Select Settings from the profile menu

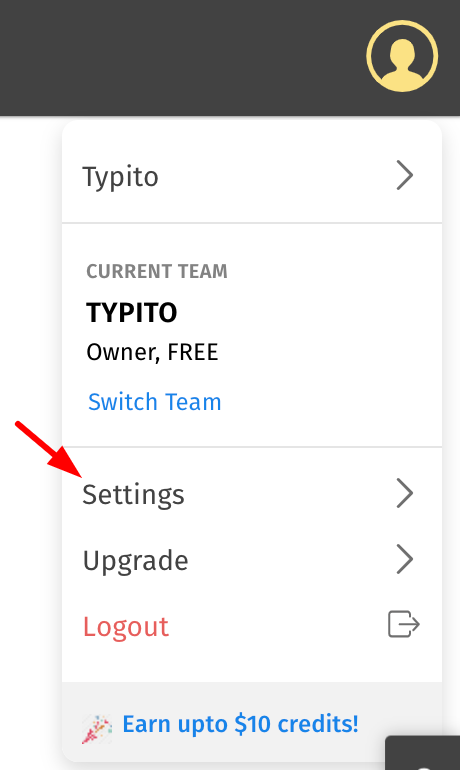tap(252, 494)
